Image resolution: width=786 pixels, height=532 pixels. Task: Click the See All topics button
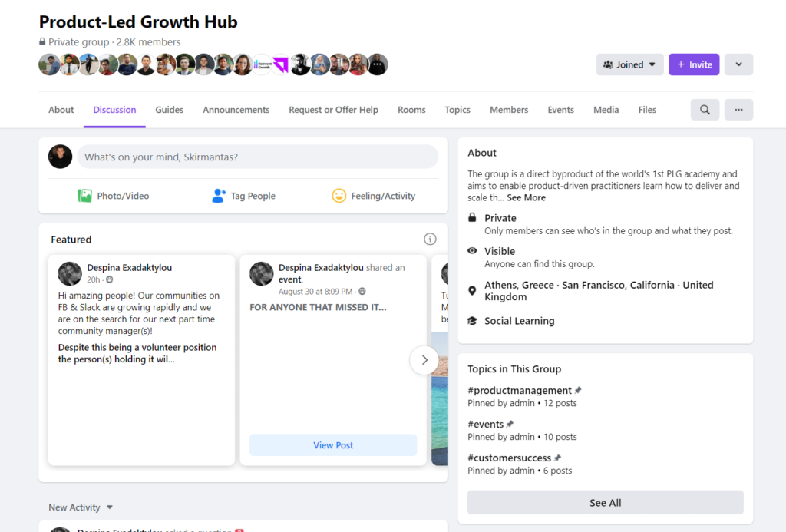[x=605, y=502]
